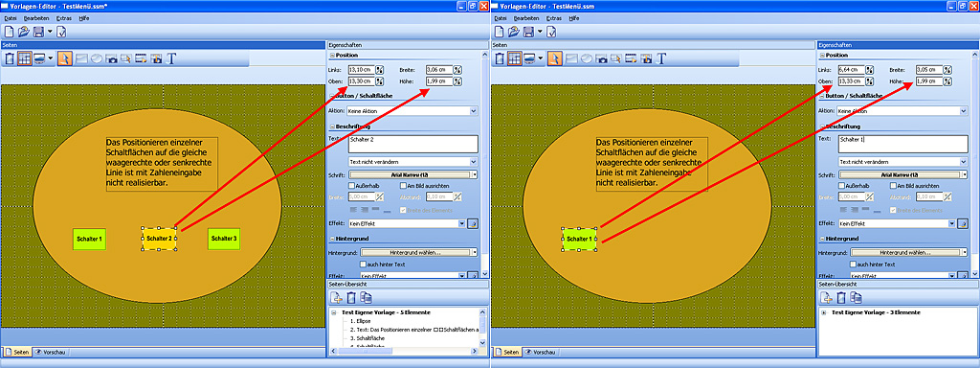Open page layout dropdown arrow in left toolbar
Image resolution: width=980 pixels, height=368 pixels.
click(51, 58)
